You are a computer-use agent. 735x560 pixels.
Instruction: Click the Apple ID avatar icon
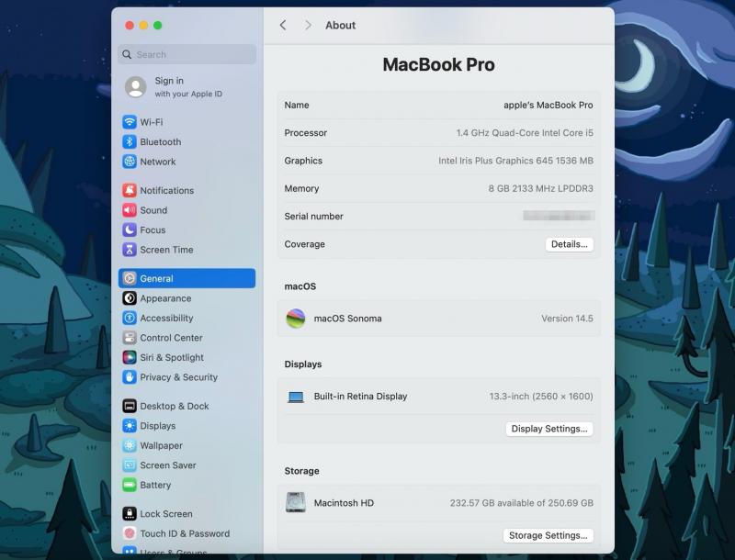pos(135,87)
